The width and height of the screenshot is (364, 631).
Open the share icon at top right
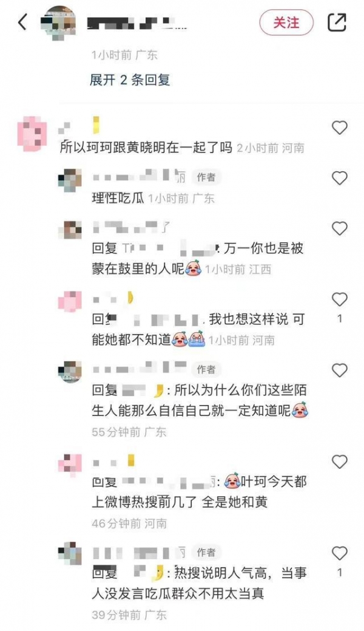tap(337, 22)
